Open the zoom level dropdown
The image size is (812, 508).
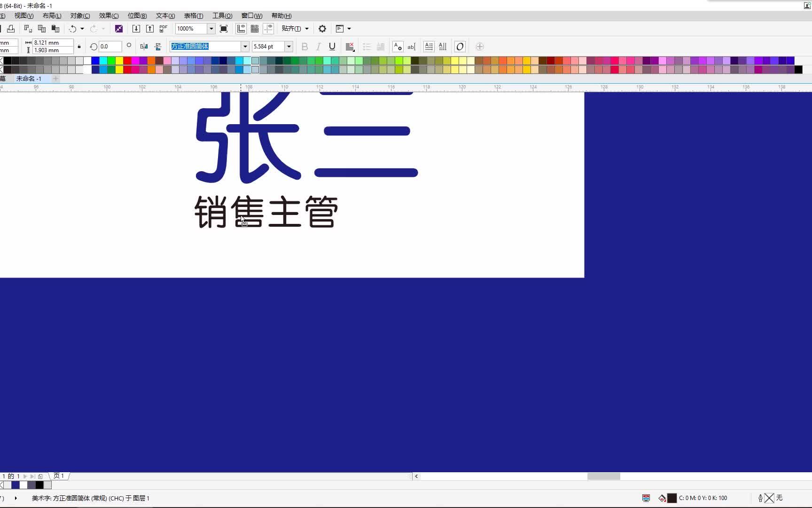211,29
